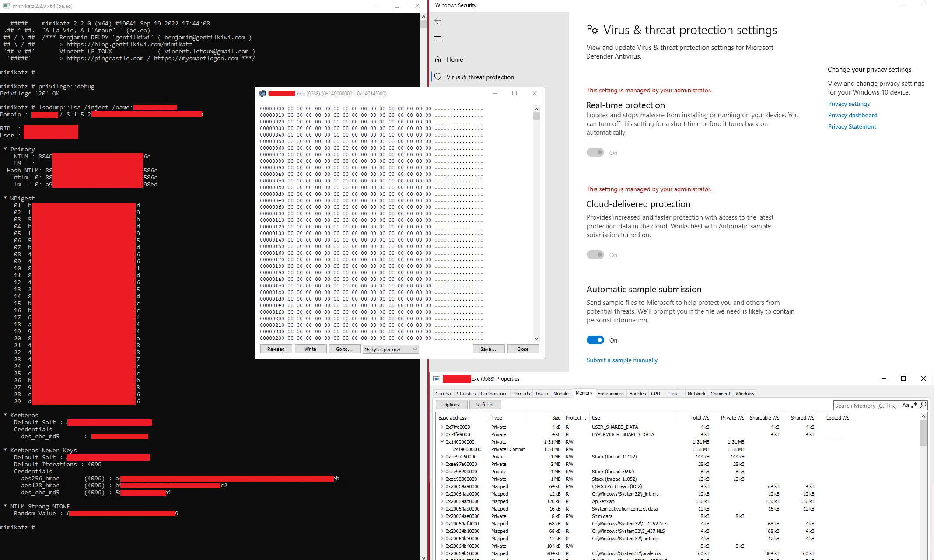934x560 pixels.
Task: Open the Statistics tab
Action: [x=466, y=394]
